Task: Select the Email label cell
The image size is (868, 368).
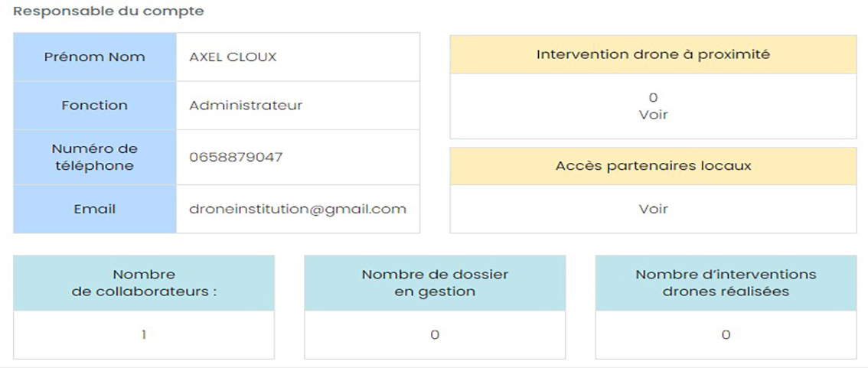Action: [x=95, y=209]
